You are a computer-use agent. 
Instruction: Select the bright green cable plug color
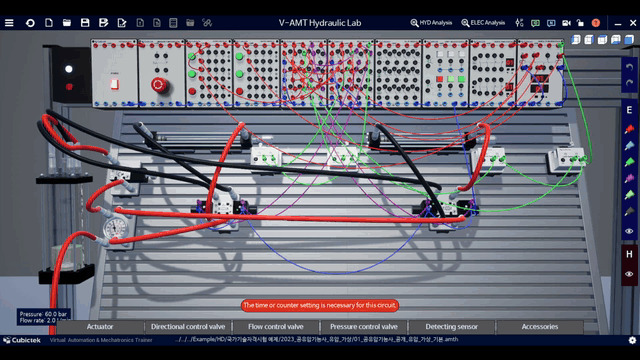tap(629, 162)
